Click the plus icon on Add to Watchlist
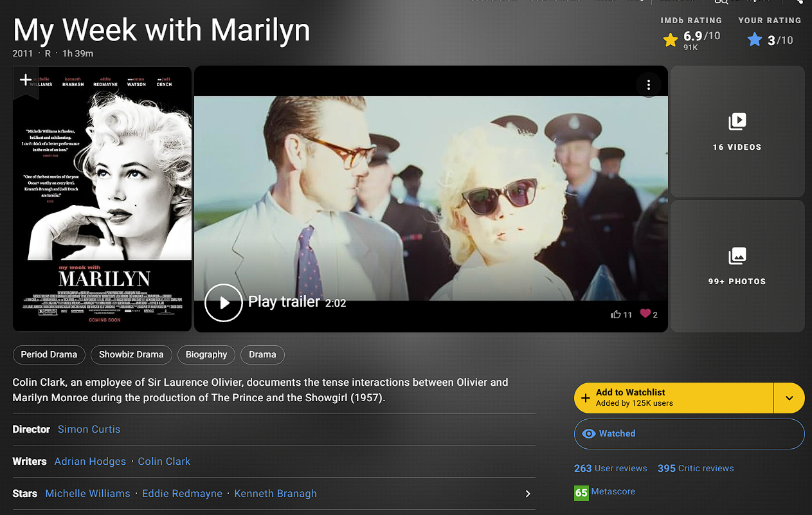The height and width of the screenshot is (515, 812). (586, 398)
